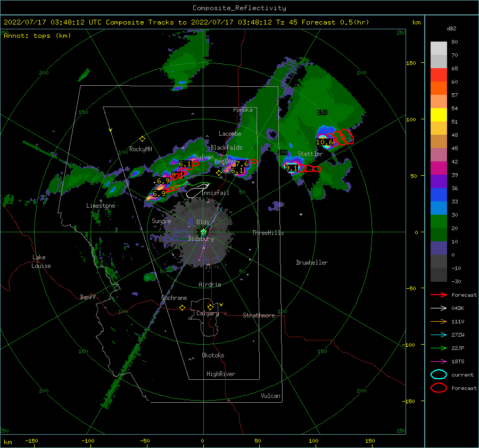Select the storm cell labeled 10.6
This screenshot has width=479, height=448.
click(x=325, y=142)
